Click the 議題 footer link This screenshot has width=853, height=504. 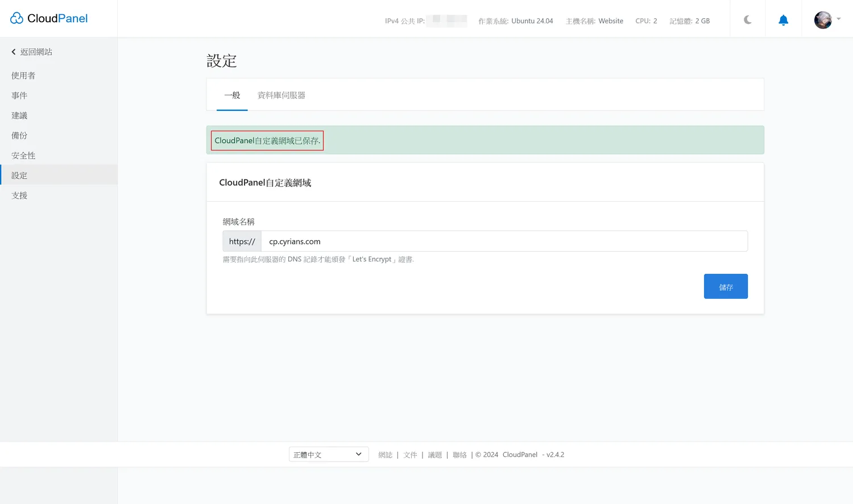pyautogui.click(x=434, y=455)
